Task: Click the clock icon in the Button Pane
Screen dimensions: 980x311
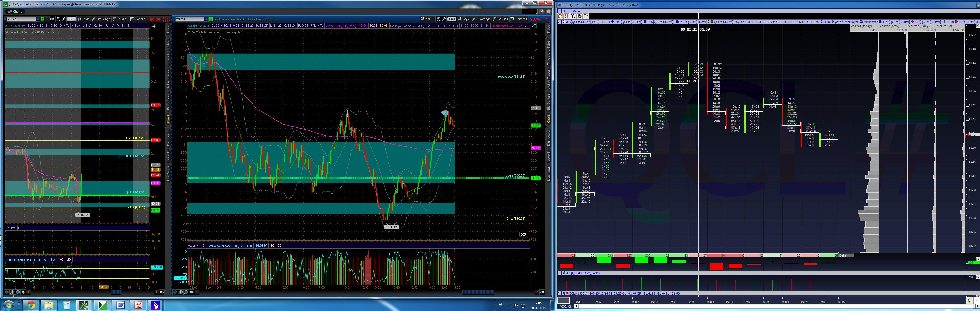Action: [x=560, y=16]
